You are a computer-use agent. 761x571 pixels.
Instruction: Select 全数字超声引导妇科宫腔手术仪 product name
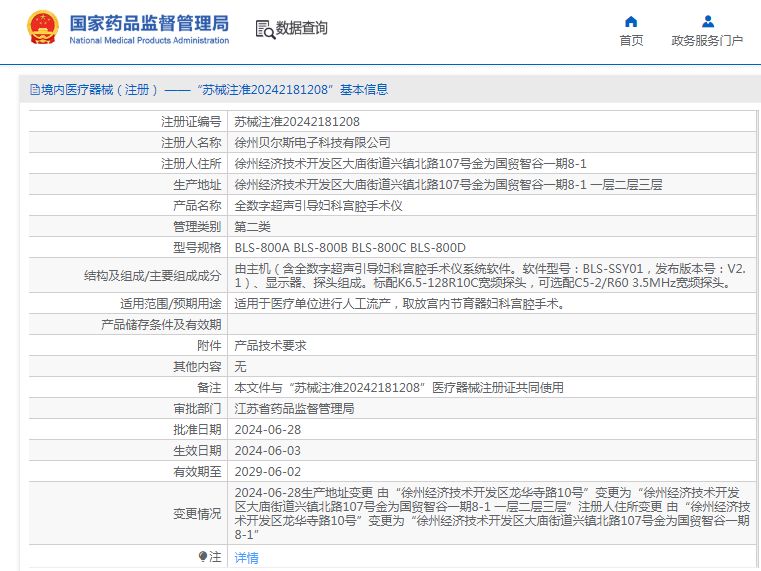pyautogui.click(x=318, y=206)
